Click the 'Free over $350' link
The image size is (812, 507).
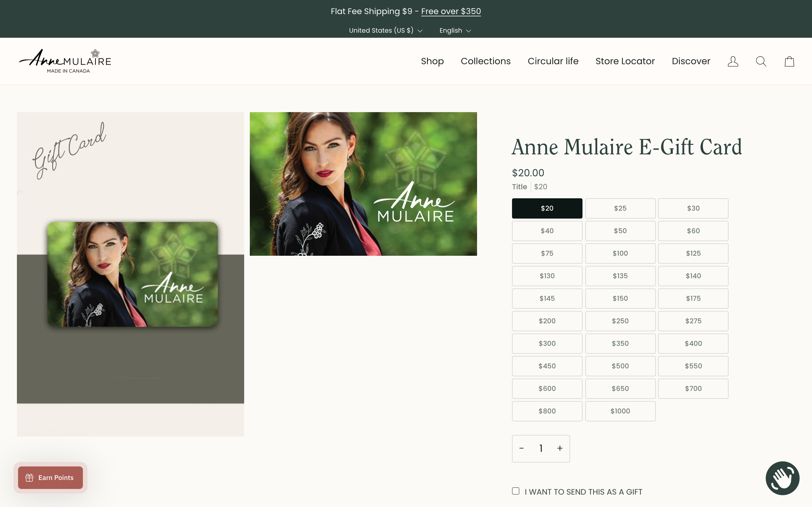(451, 11)
